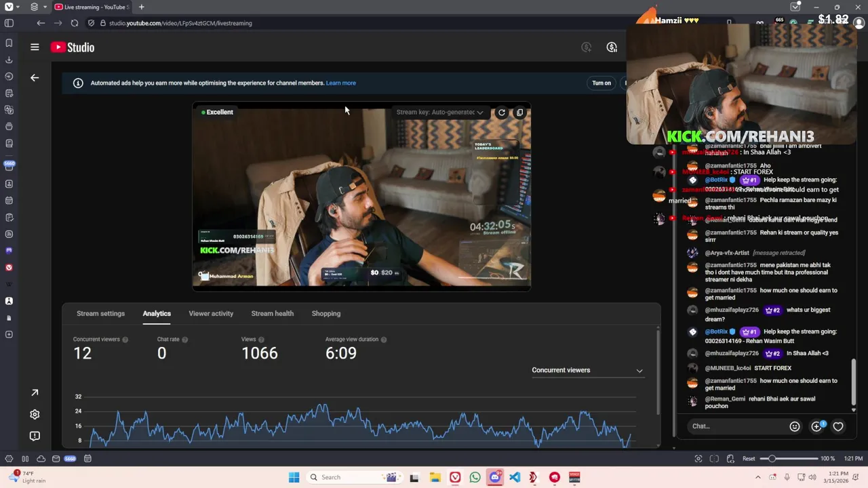Adjust the page zoom slider
This screenshot has height=488, width=868.
coord(790,459)
